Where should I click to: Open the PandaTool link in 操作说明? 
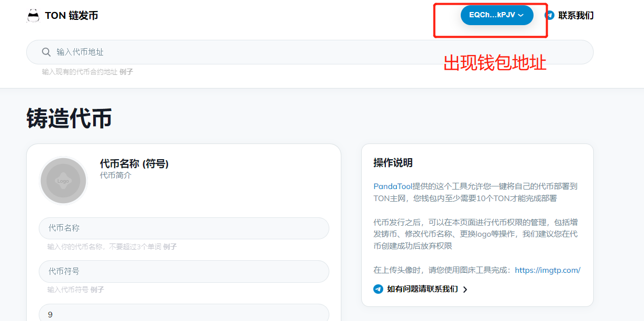[393, 186]
